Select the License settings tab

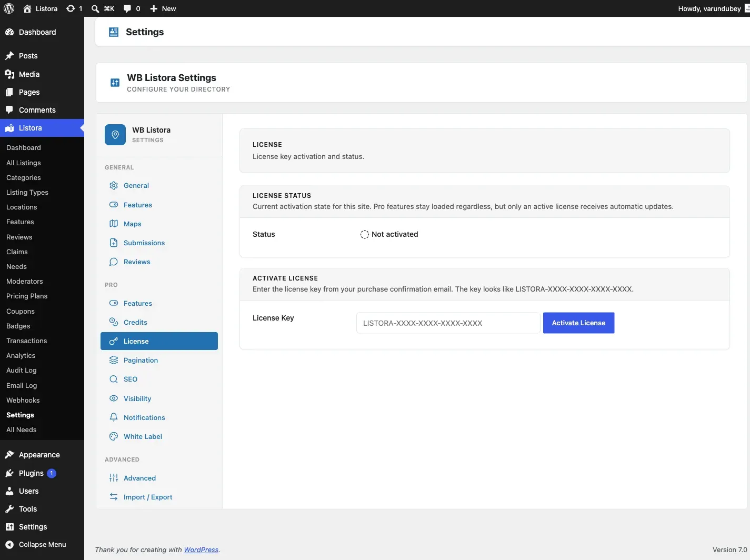coord(159,341)
